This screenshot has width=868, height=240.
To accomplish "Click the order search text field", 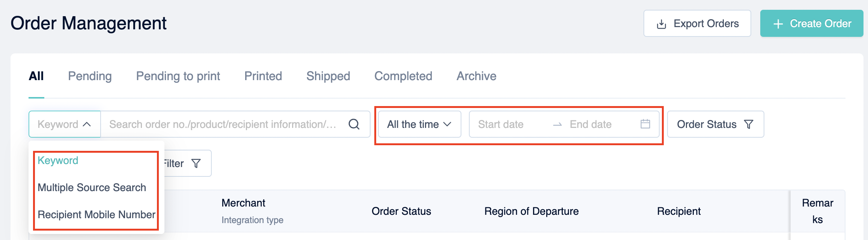I will tap(223, 124).
